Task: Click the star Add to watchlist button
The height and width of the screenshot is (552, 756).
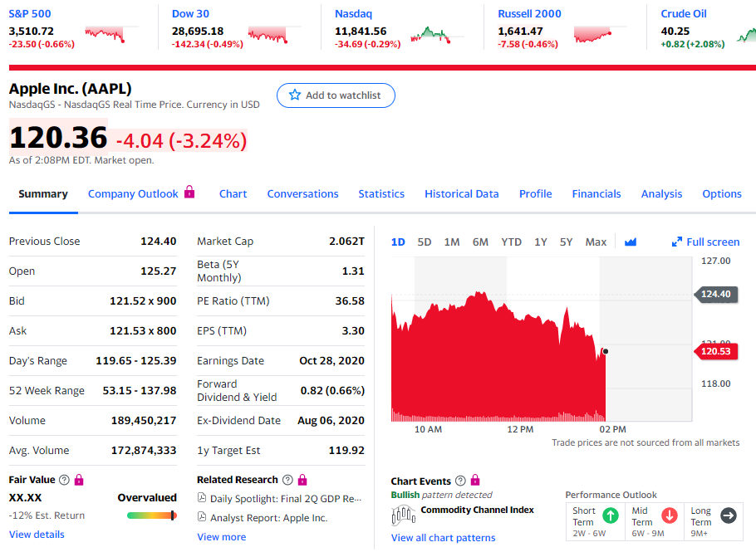Action: tap(336, 95)
